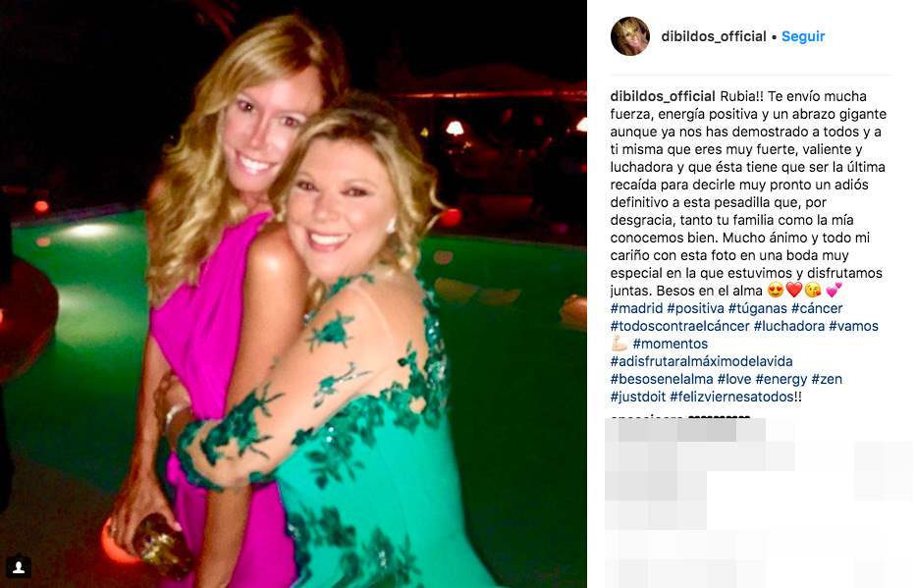This screenshot has width=916, height=588.
Task: Click the Seguir follow button
Action: (803, 36)
